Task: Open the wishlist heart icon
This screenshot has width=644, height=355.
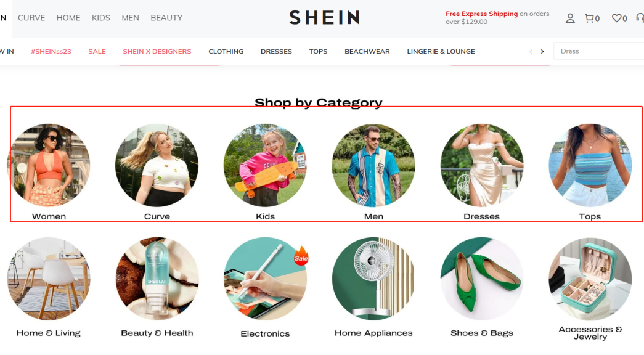Action: click(619, 18)
